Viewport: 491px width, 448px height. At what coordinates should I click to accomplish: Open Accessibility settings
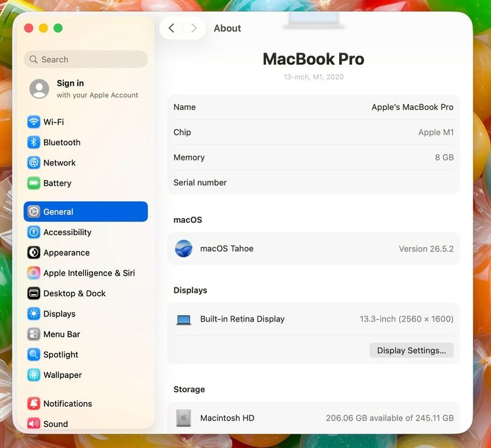tap(86, 232)
